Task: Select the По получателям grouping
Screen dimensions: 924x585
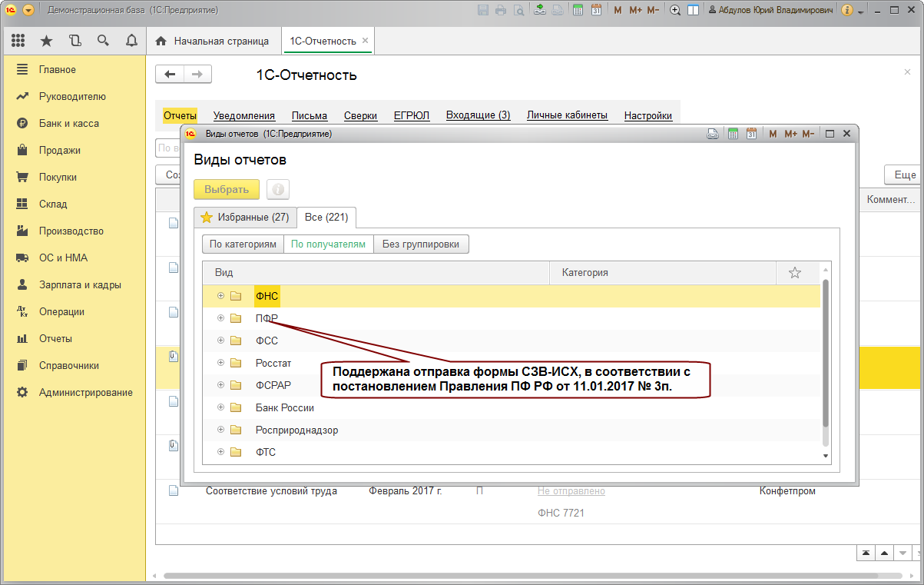Action: pyautogui.click(x=328, y=244)
